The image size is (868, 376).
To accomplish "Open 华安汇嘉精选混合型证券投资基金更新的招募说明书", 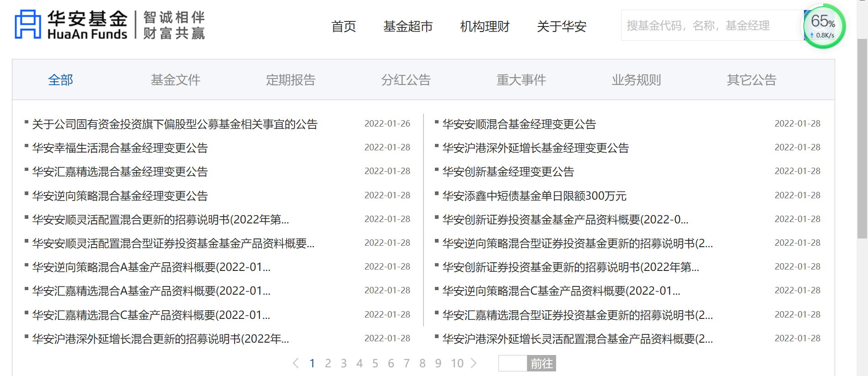I will pyautogui.click(x=578, y=315).
